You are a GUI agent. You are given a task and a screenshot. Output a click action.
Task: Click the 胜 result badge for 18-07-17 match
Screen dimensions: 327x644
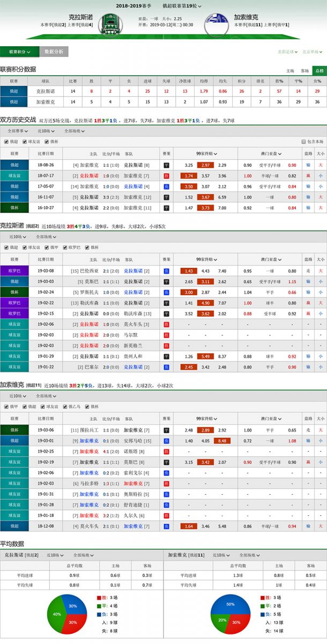(x=166, y=175)
